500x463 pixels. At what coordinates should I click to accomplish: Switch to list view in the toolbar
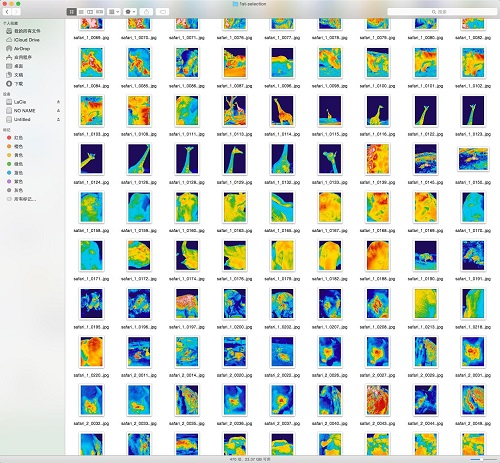coord(81,12)
